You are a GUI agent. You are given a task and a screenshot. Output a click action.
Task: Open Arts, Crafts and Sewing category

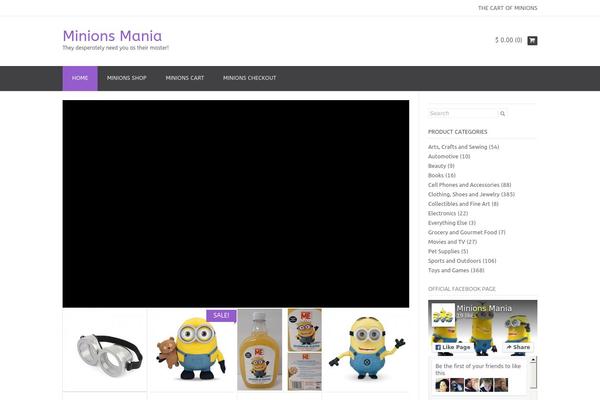pos(463,147)
